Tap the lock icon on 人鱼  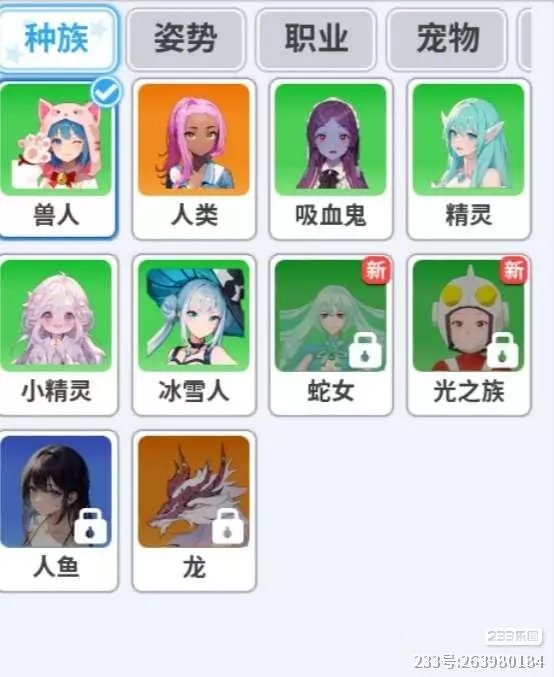pos(90,526)
